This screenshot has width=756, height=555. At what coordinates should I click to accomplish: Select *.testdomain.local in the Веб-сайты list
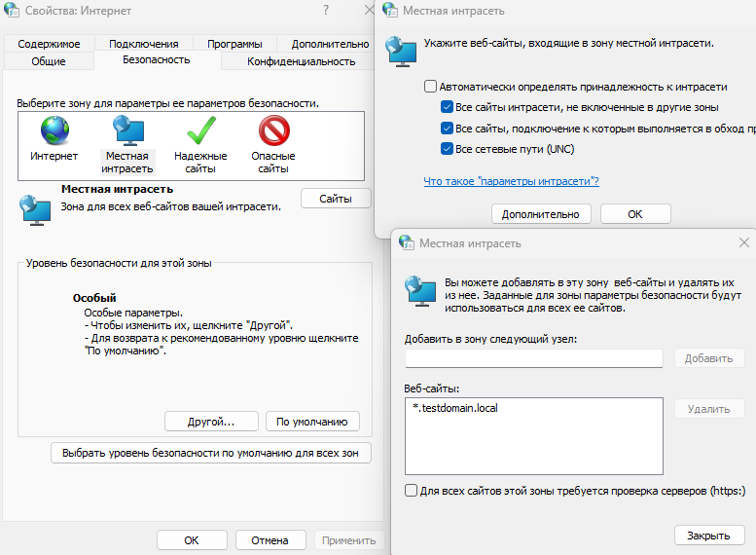pyautogui.click(x=455, y=408)
